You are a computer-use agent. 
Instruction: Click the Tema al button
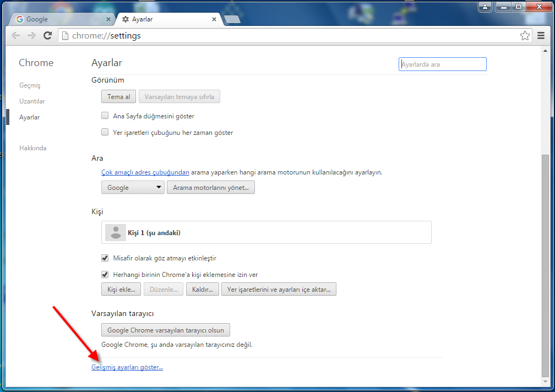[x=118, y=96]
